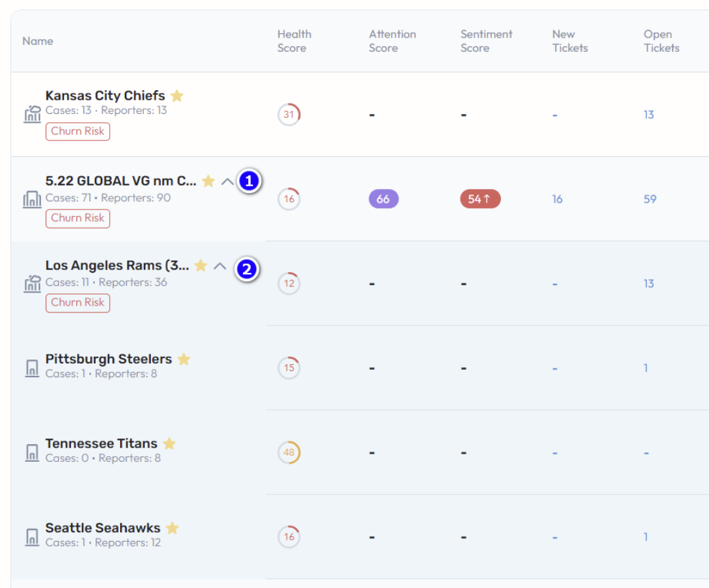Click 5.22 GLOBAL VG health score 16
709x588 pixels.
[289, 199]
